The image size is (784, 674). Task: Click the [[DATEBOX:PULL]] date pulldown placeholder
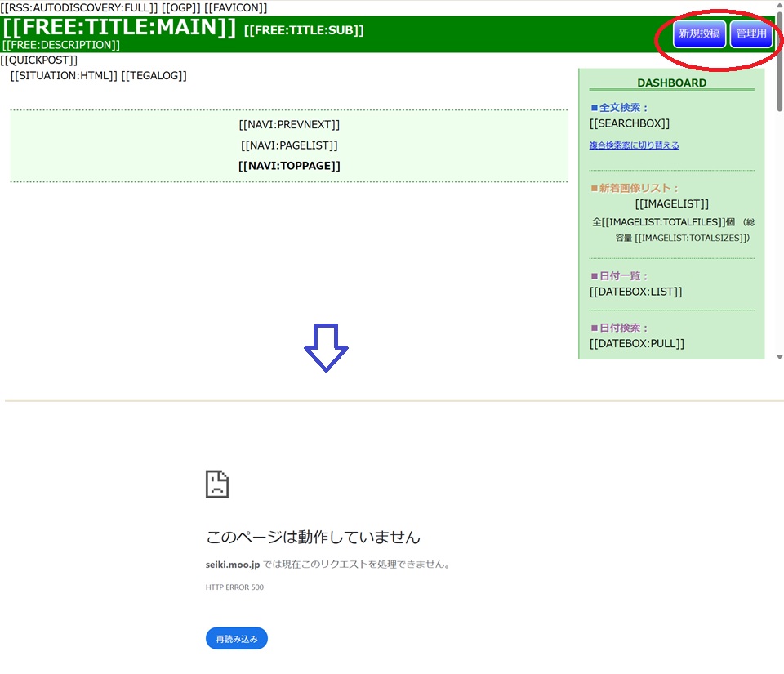pos(636,343)
